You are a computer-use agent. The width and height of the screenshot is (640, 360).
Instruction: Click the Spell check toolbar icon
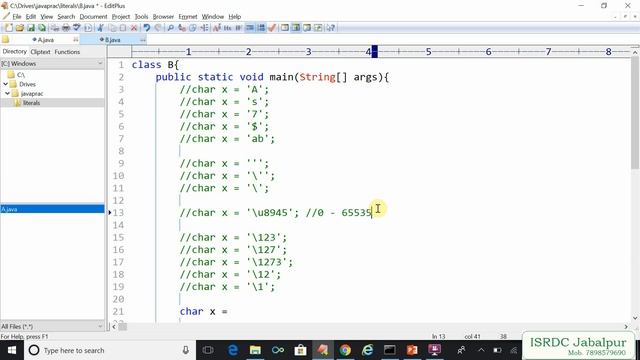click(x=77, y=28)
